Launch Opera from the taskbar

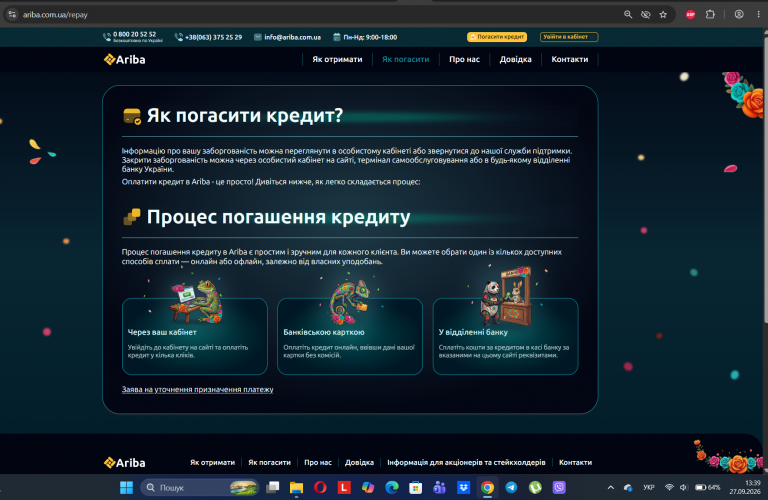pyautogui.click(x=320, y=488)
